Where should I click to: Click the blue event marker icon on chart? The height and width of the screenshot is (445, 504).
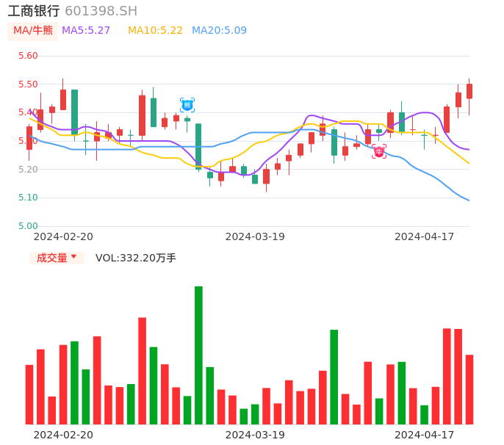(187, 105)
